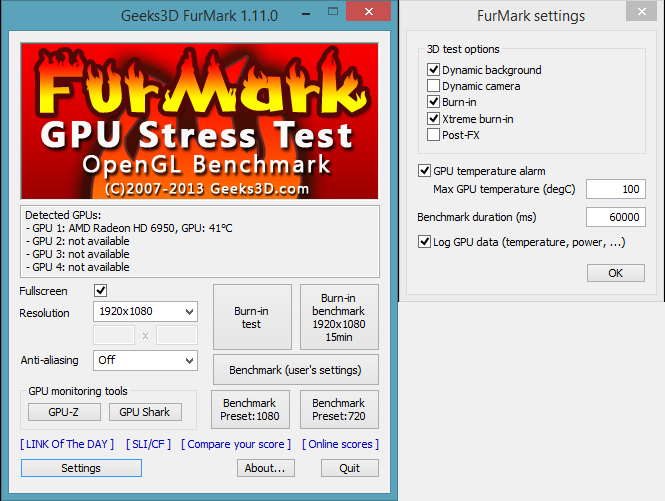665x501 pixels.
Task: Toggle the Fullscreen checkbox
Action: click(101, 291)
